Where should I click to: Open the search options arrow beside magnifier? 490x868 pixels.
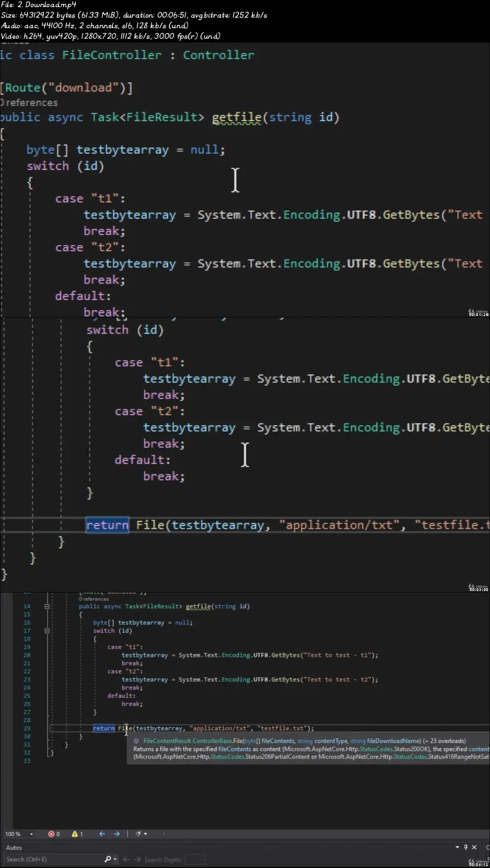point(115,859)
